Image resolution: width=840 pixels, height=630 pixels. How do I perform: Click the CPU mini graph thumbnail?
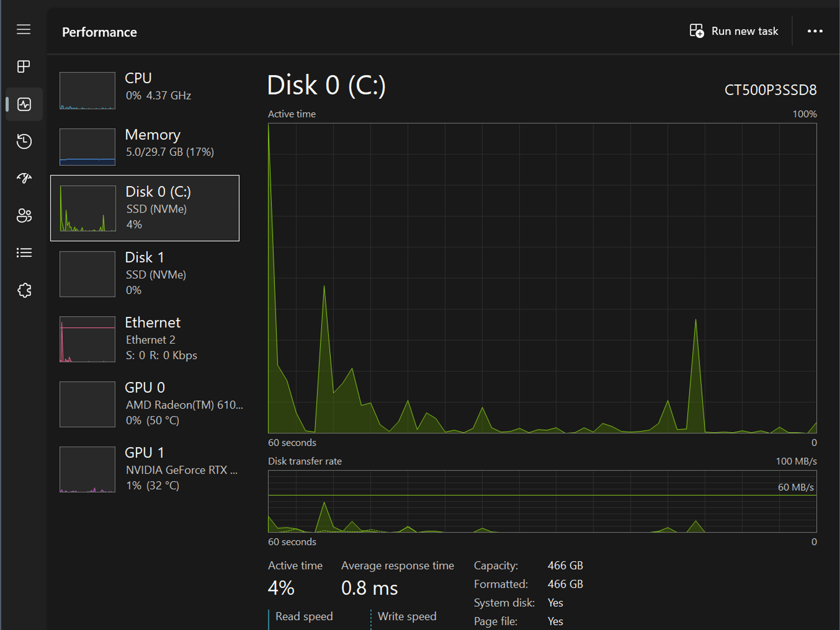pyautogui.click(x=87, y=90)
